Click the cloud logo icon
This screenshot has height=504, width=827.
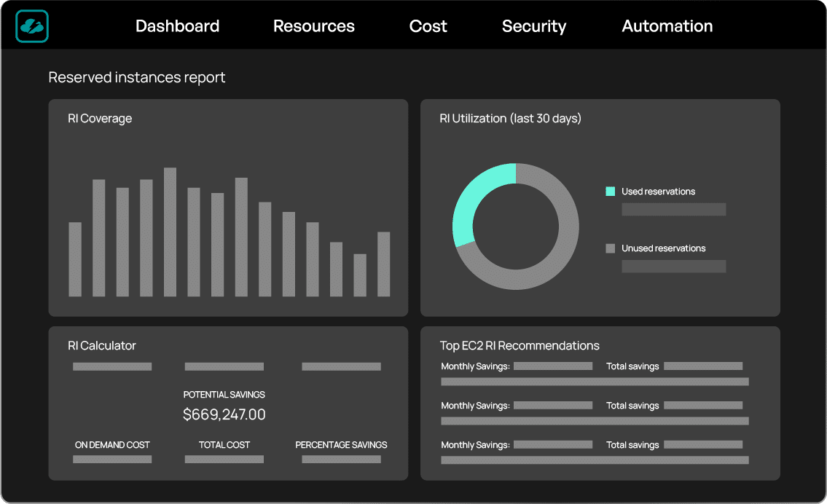click(31, 25)
